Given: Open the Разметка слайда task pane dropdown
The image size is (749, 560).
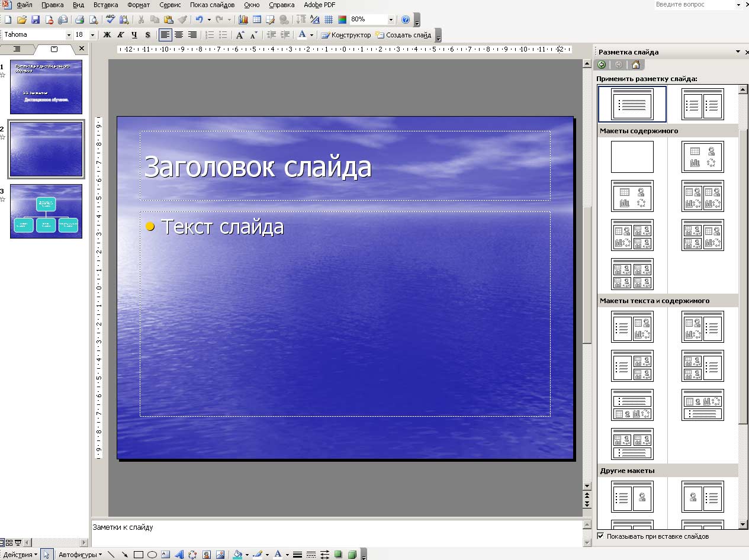Looking at the screenshot, I should pos(738,52).
